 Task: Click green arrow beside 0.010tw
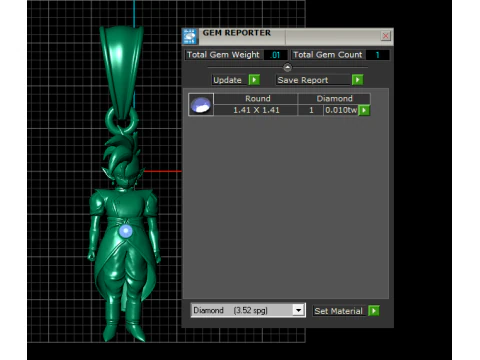pos(364,110)
